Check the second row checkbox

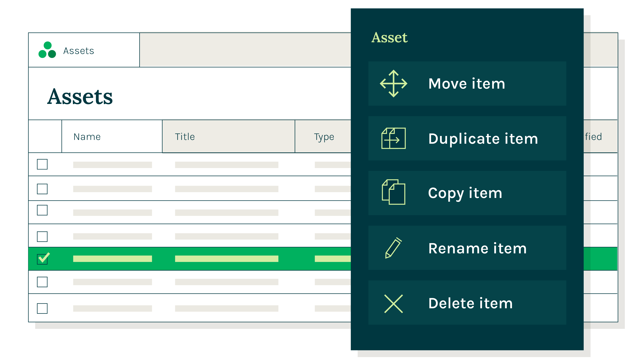[x=42, y=189]
